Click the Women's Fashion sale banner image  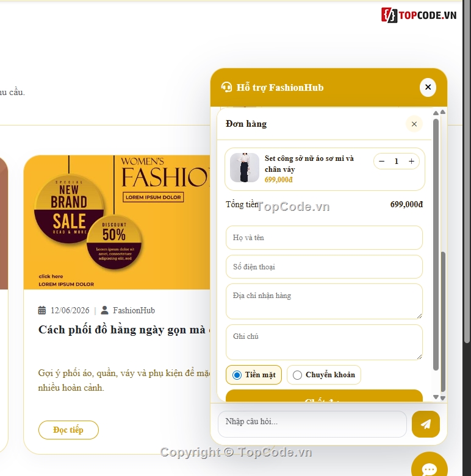coord(117,222)
